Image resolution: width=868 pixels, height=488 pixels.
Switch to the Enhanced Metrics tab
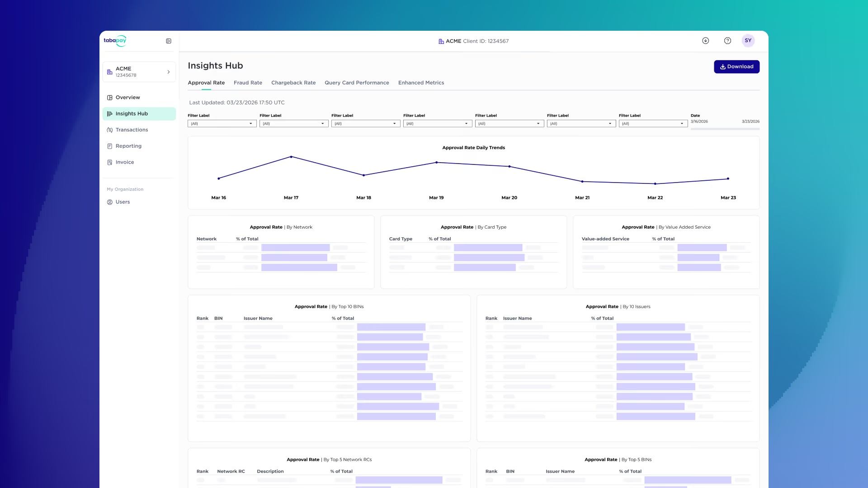(421, 83)
